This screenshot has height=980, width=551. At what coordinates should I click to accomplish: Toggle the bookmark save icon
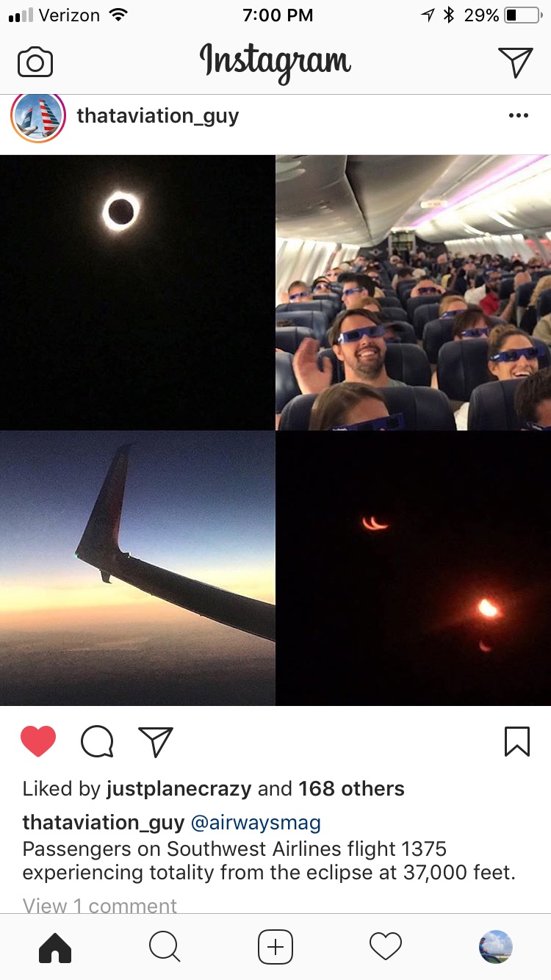coord(517,741)
